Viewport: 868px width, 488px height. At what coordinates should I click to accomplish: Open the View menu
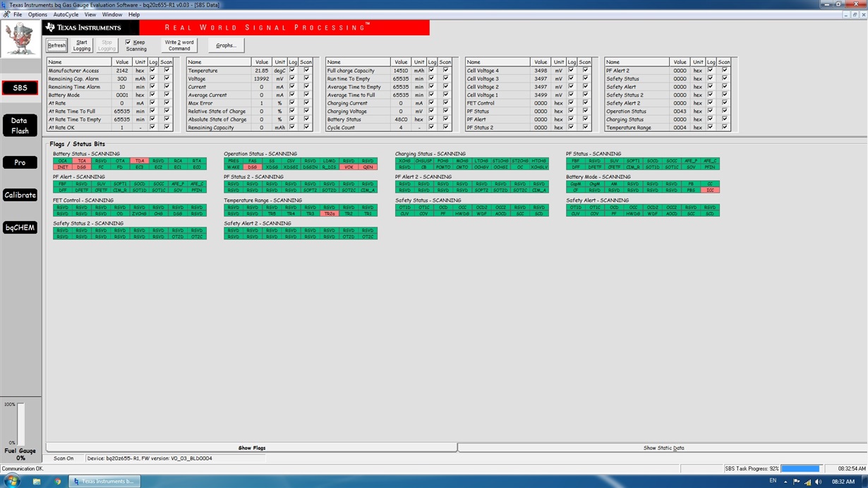(x=90, y=14)
